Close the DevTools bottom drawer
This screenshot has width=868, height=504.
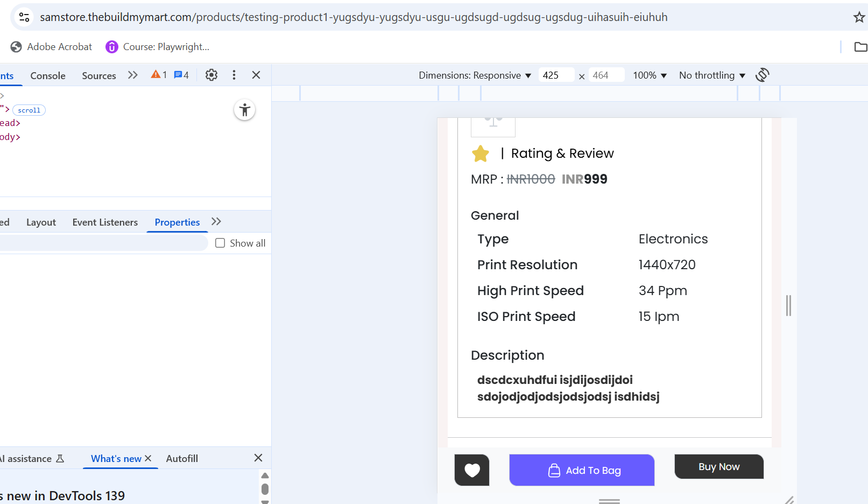click(258, 458)
